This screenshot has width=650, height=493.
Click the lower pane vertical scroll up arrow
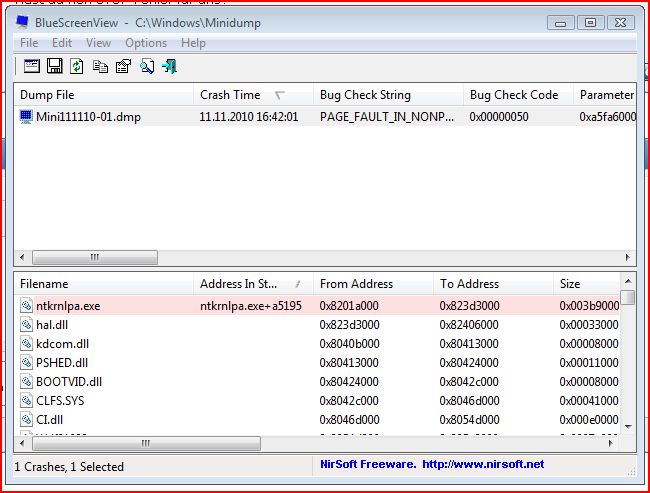coord(628,282)
